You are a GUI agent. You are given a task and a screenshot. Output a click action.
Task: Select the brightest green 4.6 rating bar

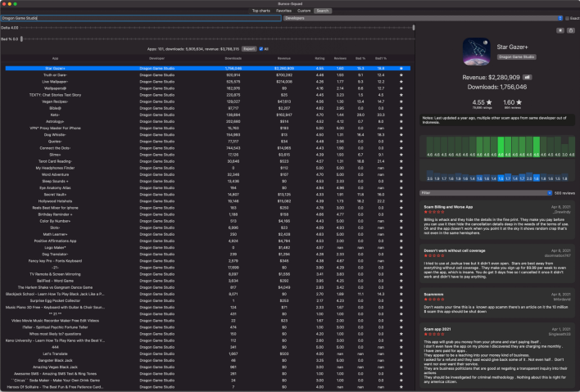click(x=501, y=146)
